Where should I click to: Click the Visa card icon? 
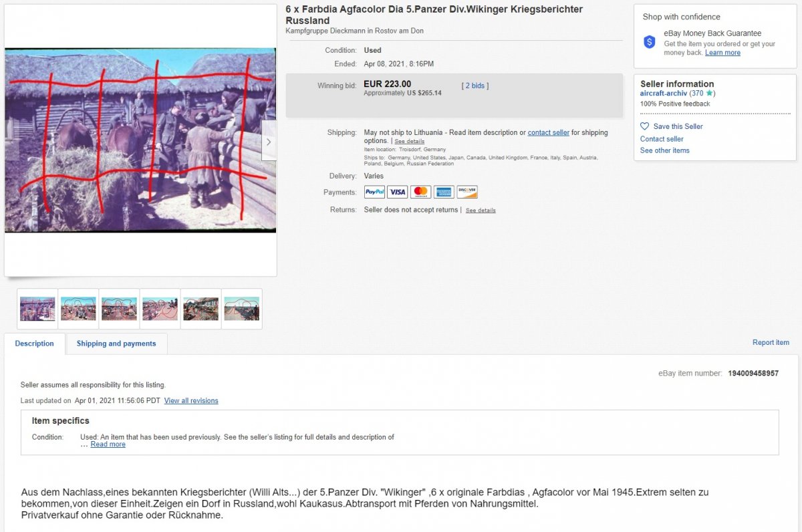click(x=398, y=192)
